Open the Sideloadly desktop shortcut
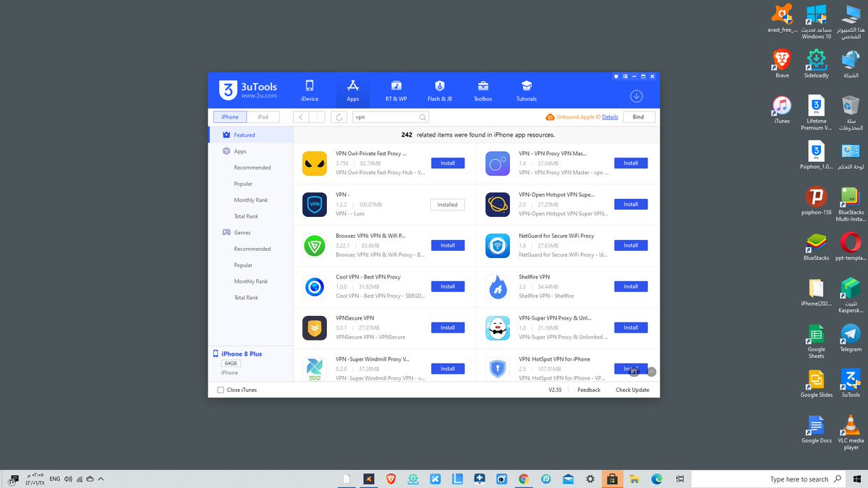 pos(816,64)
